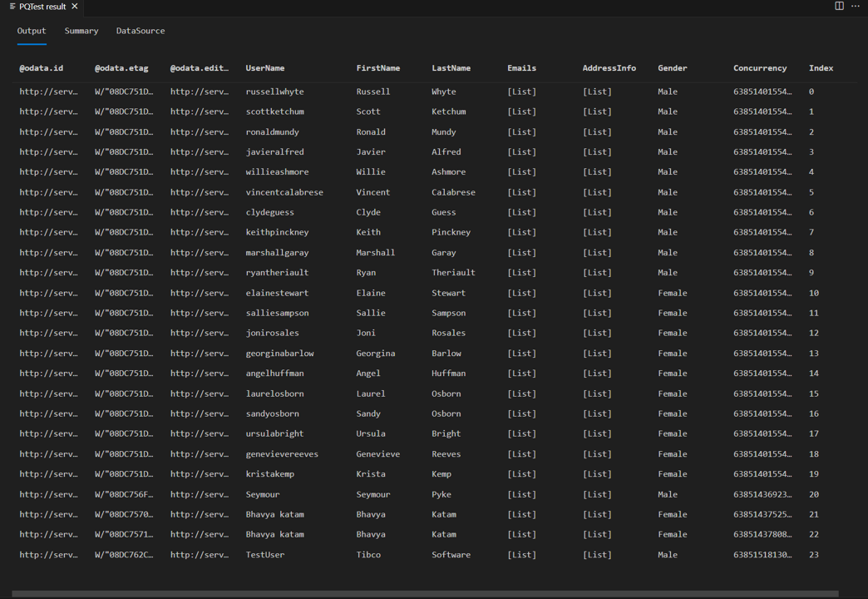Image resolution: width=868 pixels, height=599 pixels.
Task: Switch to the Summary tab
Action: coord(81,31)
